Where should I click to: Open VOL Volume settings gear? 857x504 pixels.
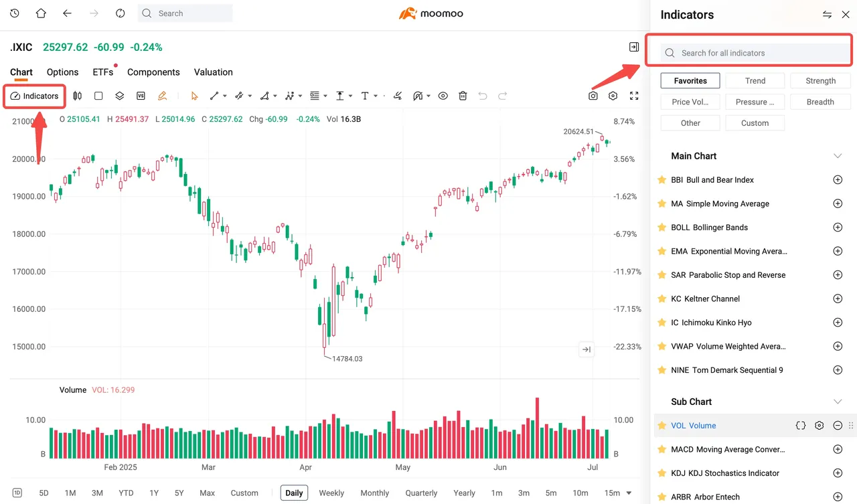[x=819, y=426]
